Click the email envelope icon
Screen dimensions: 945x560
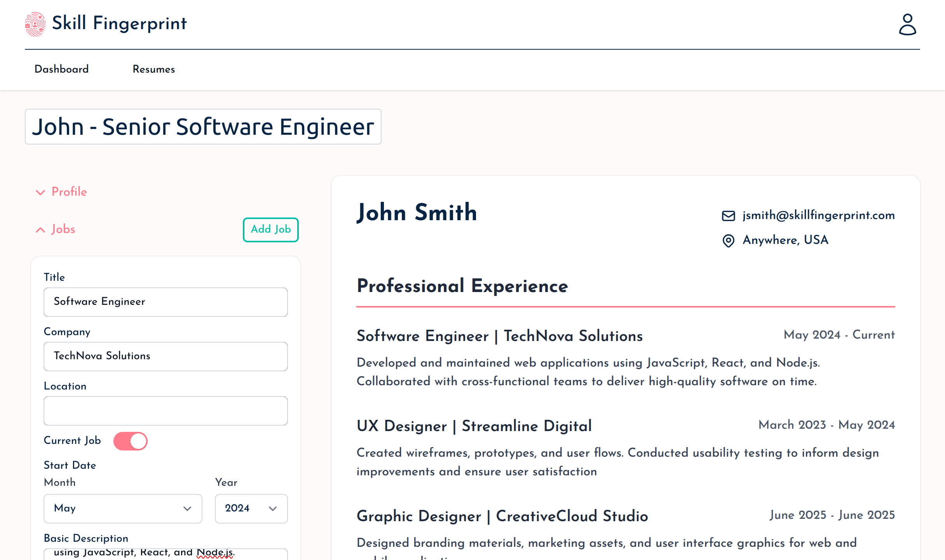tap(728, 216)
